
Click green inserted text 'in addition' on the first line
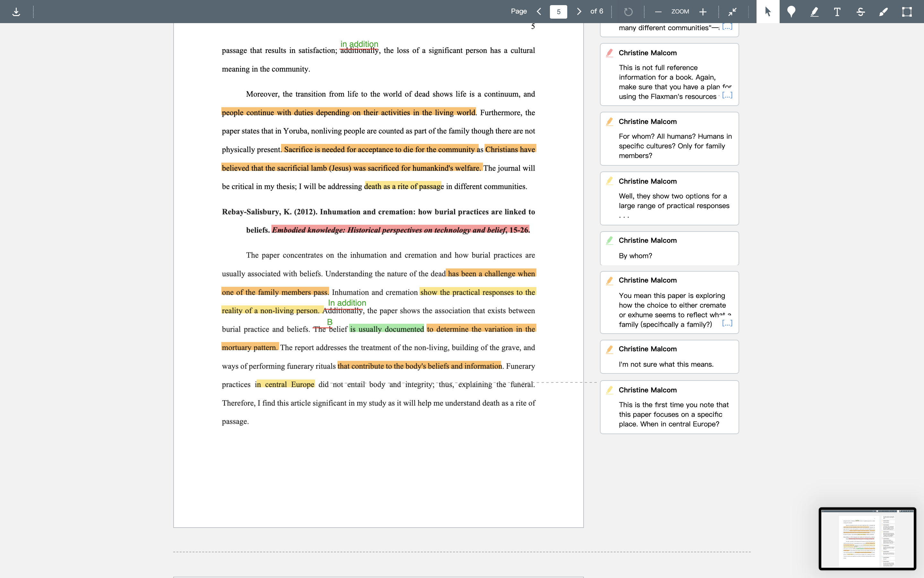(x=359, y=44)
